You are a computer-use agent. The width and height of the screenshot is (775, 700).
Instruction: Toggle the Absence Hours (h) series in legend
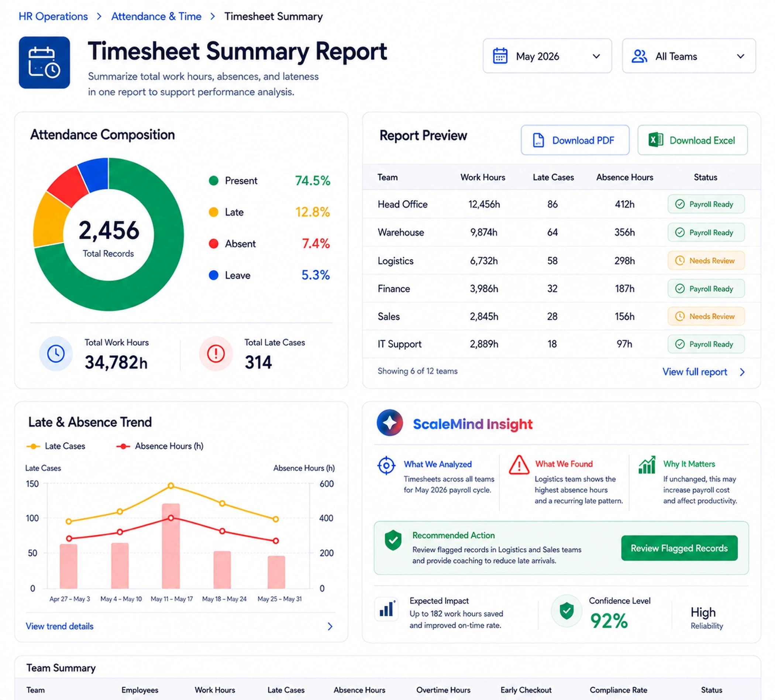tap(159, 446)
